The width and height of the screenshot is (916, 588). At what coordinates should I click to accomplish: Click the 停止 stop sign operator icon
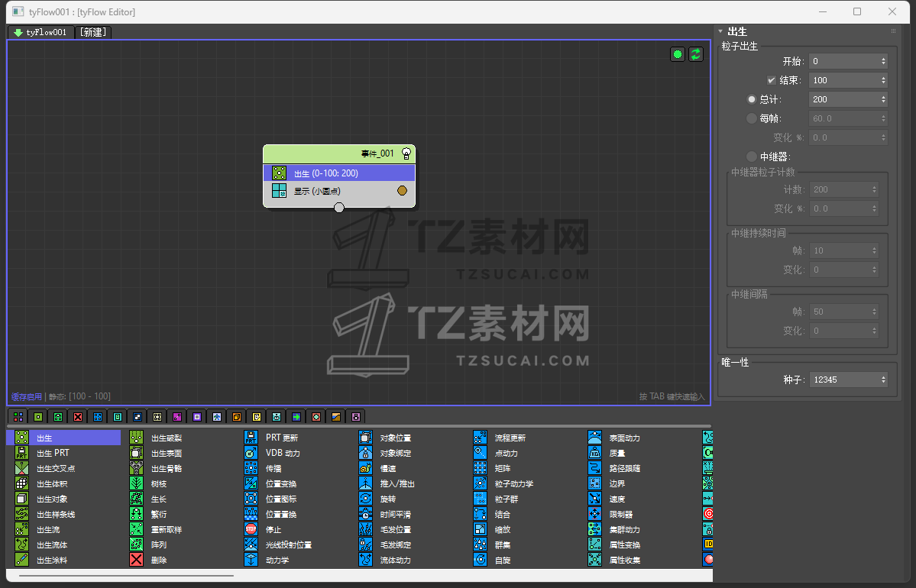coord(251,529)
